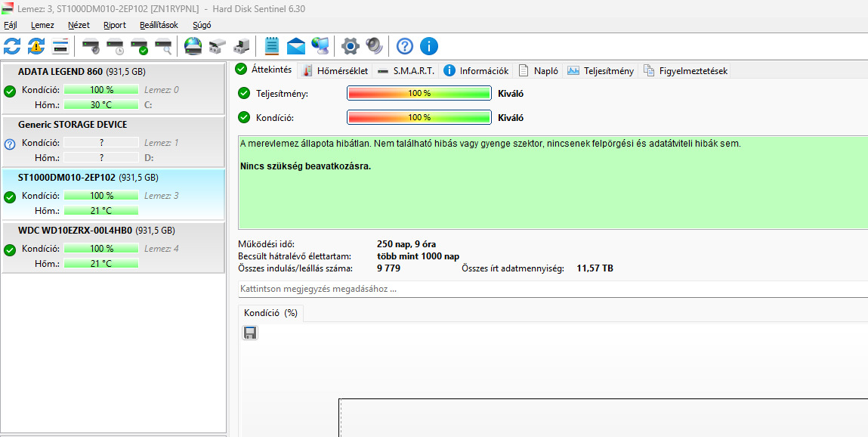868x437 pixels.
Task: Select the Generic STORAGE DEVICE entry
Action: (113, 141)
